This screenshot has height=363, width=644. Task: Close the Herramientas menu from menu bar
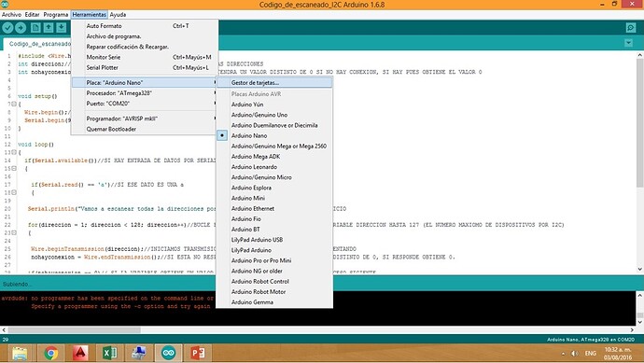point(89,14)
